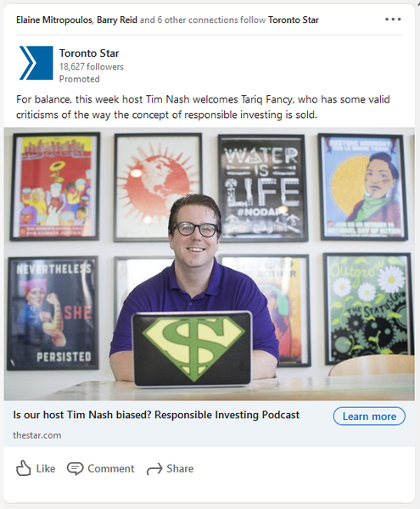The image size is (420, 509).
Task: Open the Toronto Star page name beside logo
Action: (x=89, y=53)
